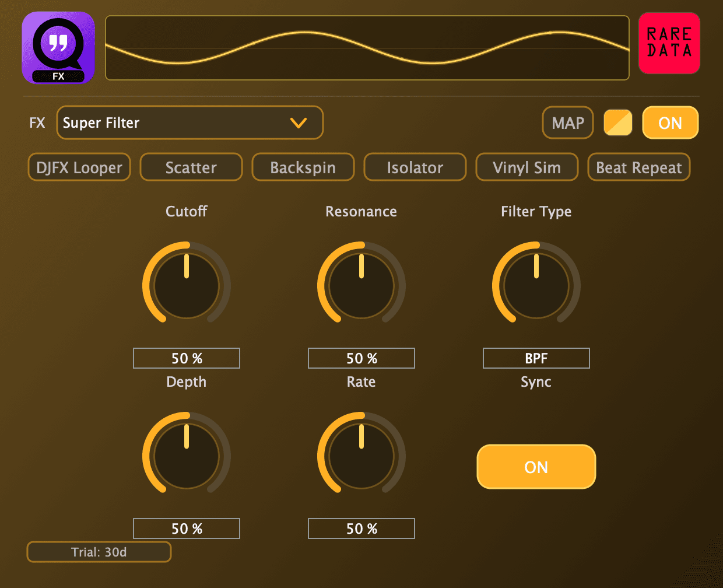Image resolution: width=723 pixels, height=588 pixels.
Task: Click the MAP button
Action: (x=568, y=123)
